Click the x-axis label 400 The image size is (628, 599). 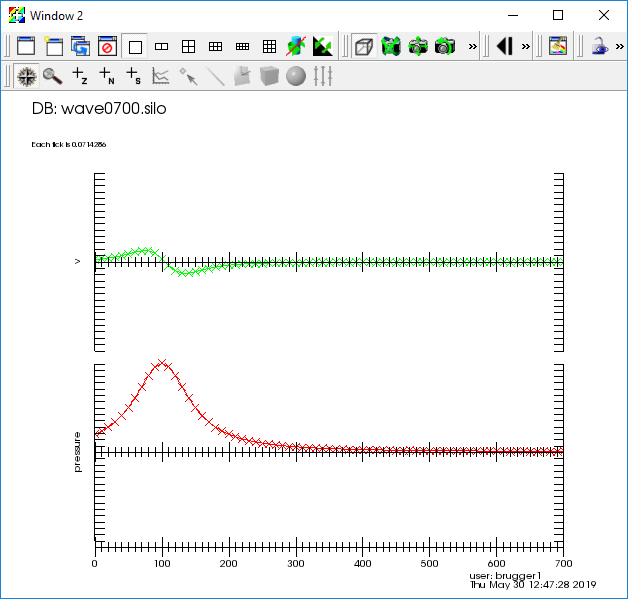coord(362,564)
